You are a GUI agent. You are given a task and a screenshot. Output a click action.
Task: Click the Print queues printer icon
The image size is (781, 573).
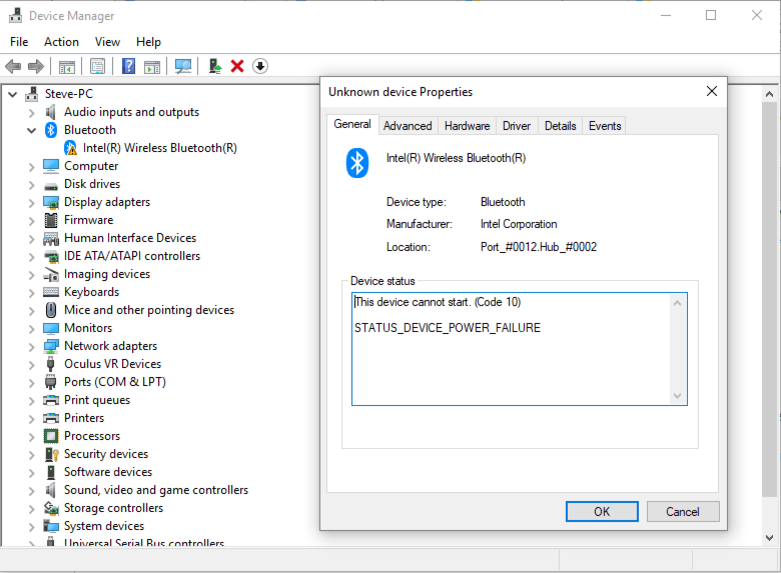(51, 400)
